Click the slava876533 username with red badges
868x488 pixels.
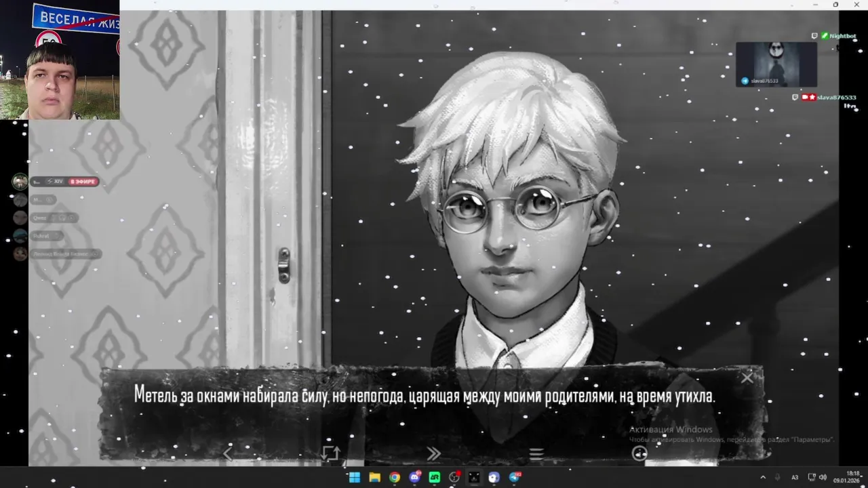(836, 98)
